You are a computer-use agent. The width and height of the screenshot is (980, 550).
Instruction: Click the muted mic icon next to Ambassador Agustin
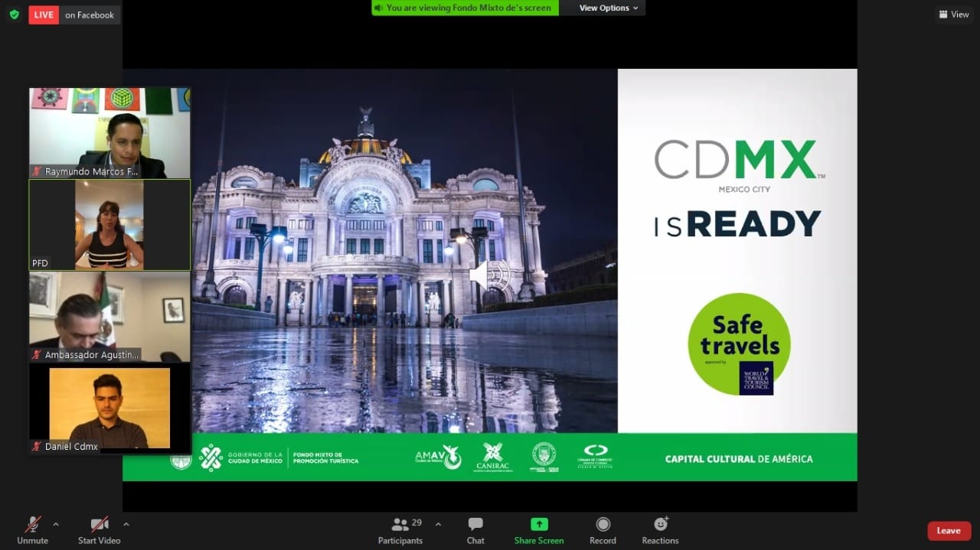pos(37,355)
